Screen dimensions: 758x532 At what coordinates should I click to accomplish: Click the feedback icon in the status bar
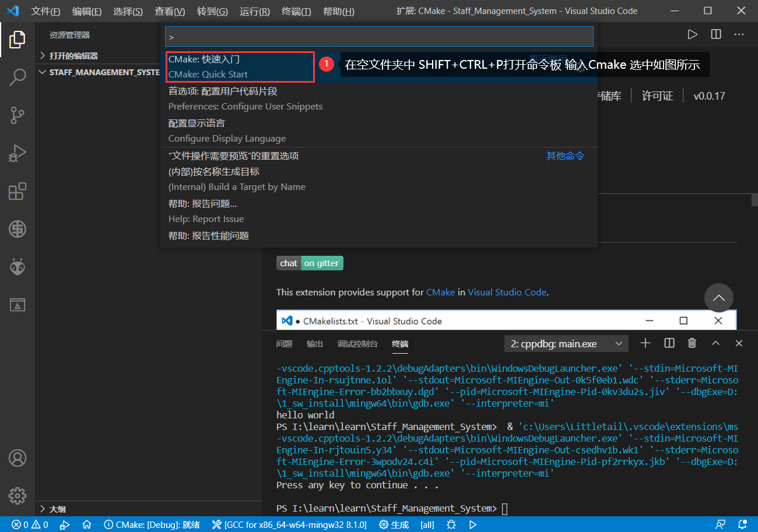point(721,525)
